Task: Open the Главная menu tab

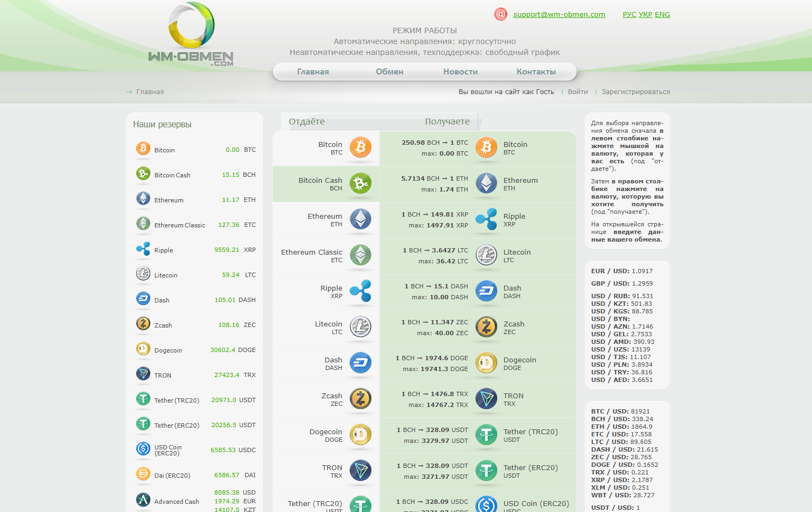Action: [x=313, y=72]
